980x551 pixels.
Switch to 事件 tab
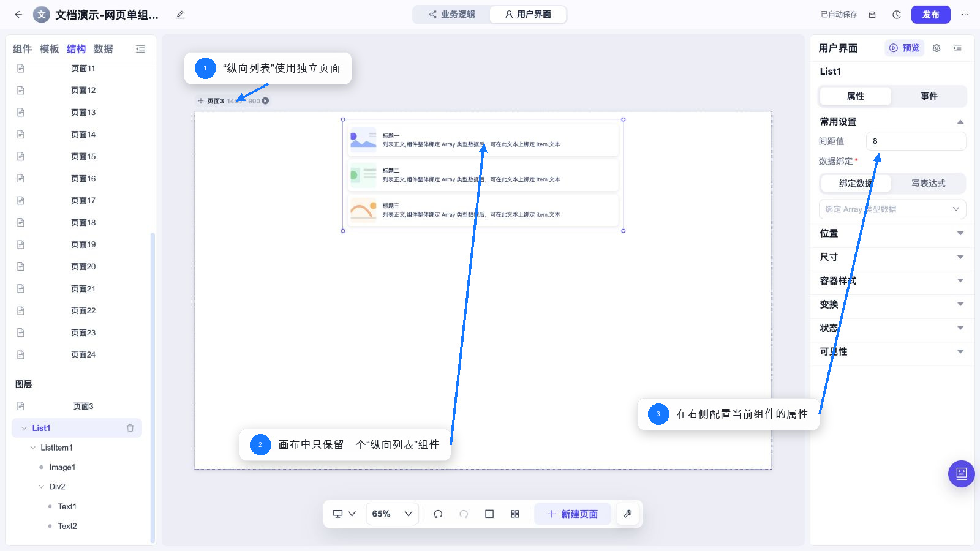[929, 96]
